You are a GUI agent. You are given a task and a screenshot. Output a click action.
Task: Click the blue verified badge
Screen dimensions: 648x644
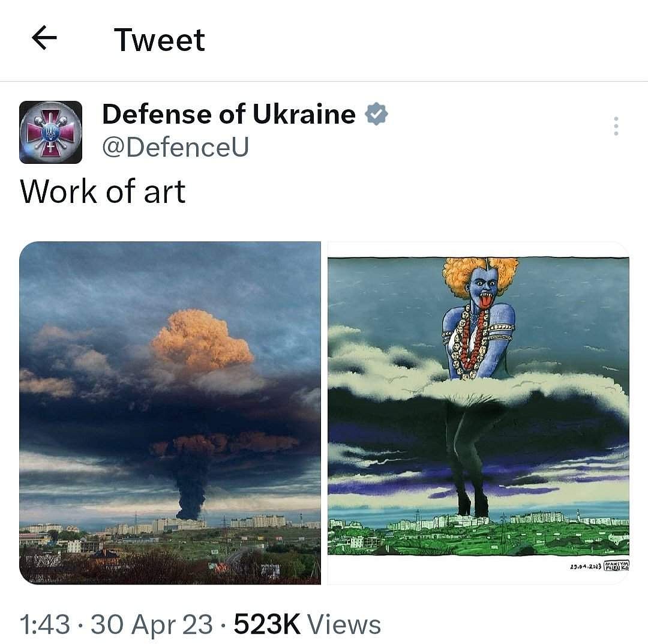click(x=376, y=113)
